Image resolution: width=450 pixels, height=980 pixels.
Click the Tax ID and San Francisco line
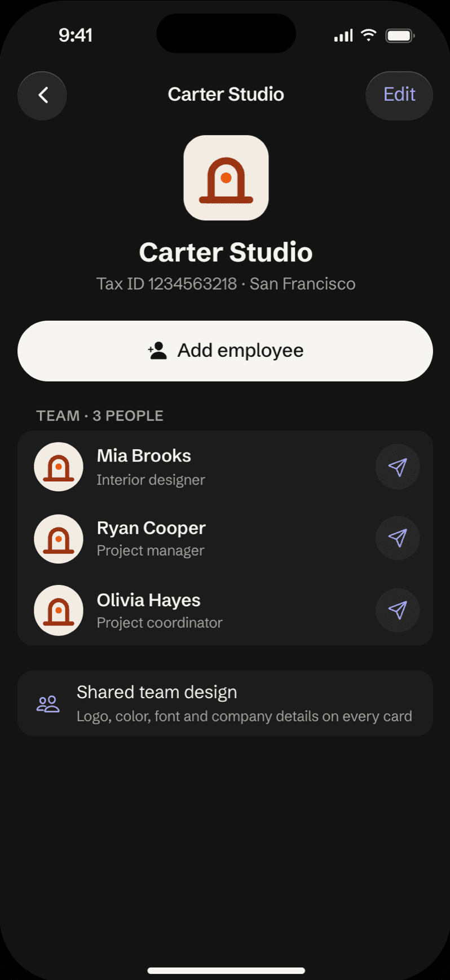pyautogui.click(x=226, y=283)
